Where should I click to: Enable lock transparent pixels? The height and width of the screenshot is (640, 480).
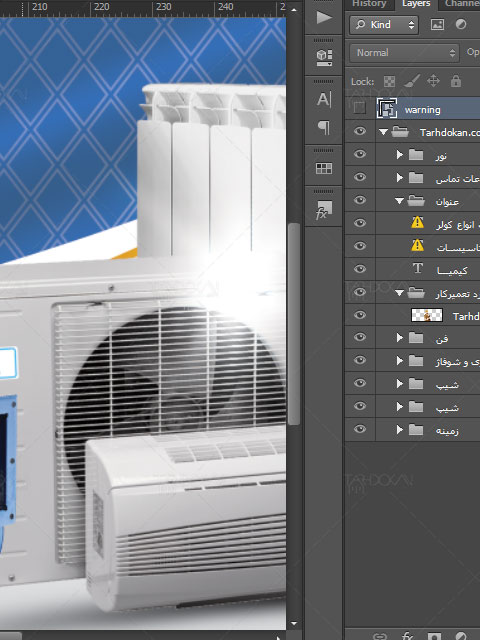click(389, 82)
